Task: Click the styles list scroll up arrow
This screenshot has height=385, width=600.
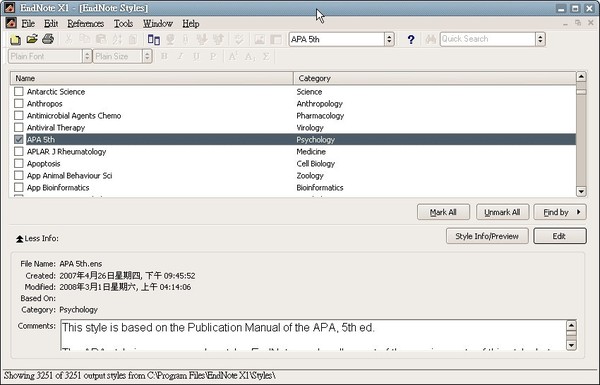Action: [x=581, y=77]
